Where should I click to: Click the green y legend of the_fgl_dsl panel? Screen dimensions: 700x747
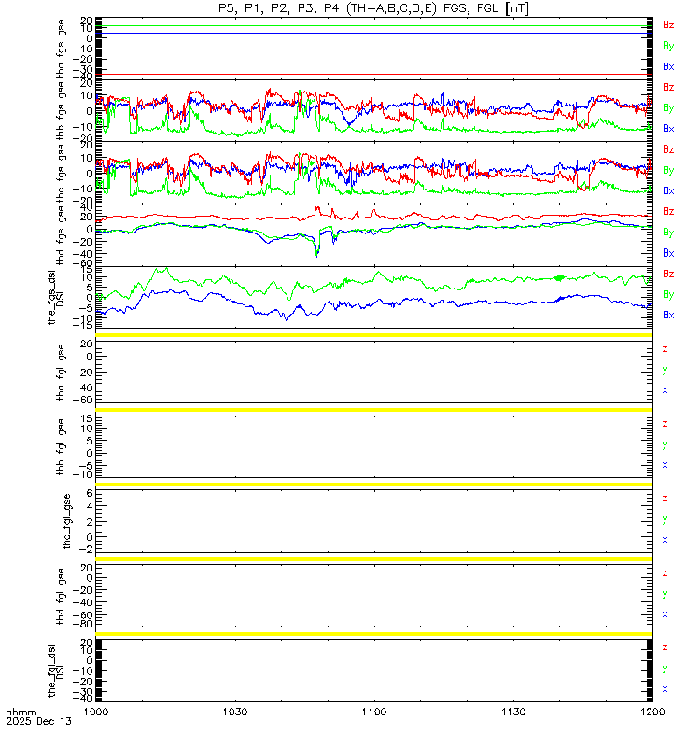(x=665, y=669)
